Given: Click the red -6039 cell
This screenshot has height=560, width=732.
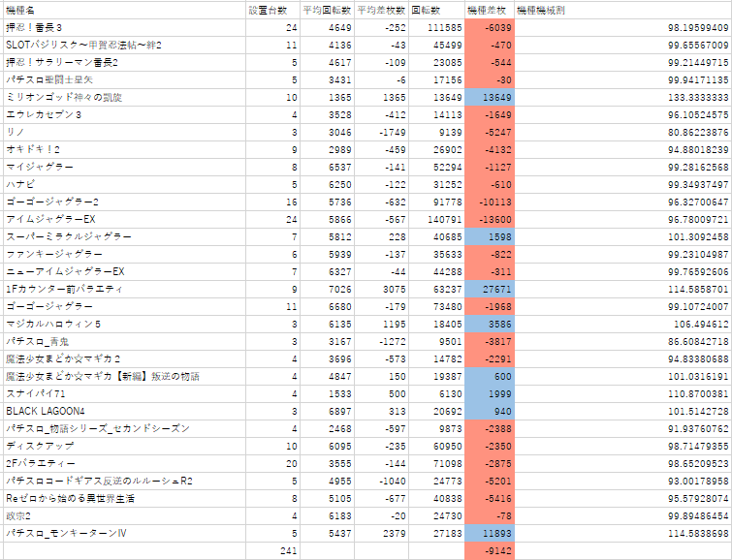Looking at the screenshot, I should [490, 28].
